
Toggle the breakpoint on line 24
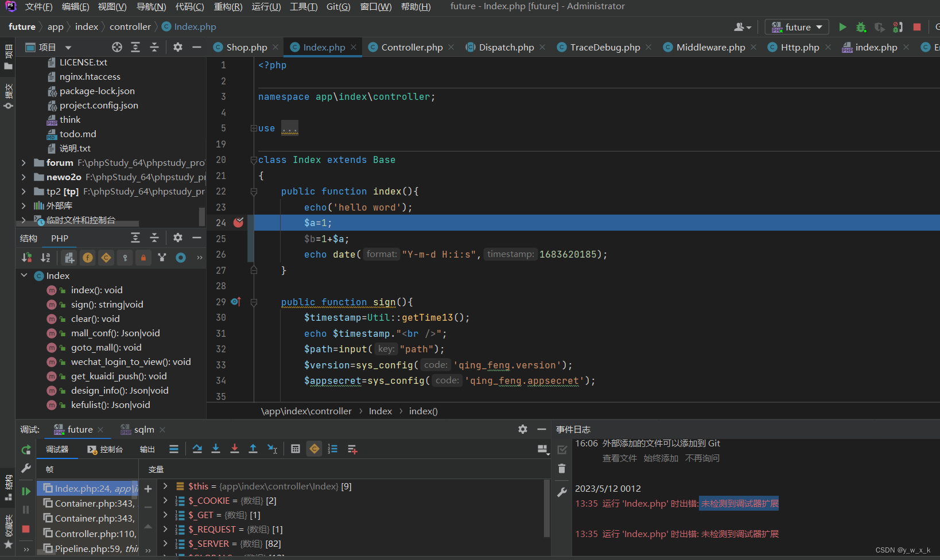click(x=237, y=223)
